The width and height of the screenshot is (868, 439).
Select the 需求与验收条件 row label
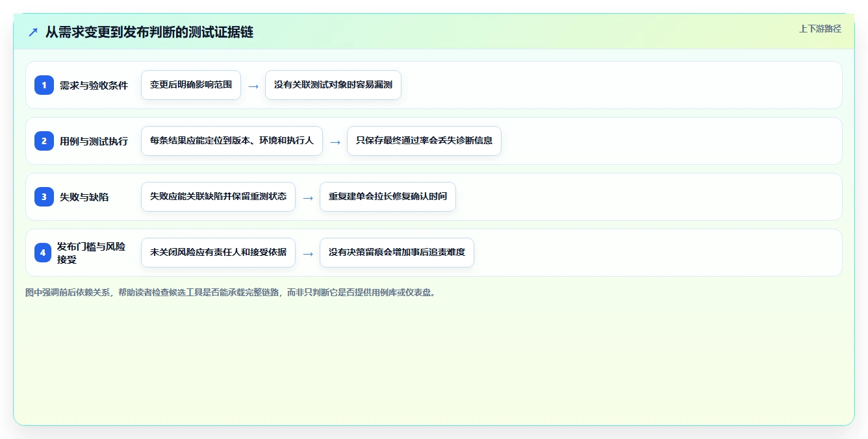(94, 85)
